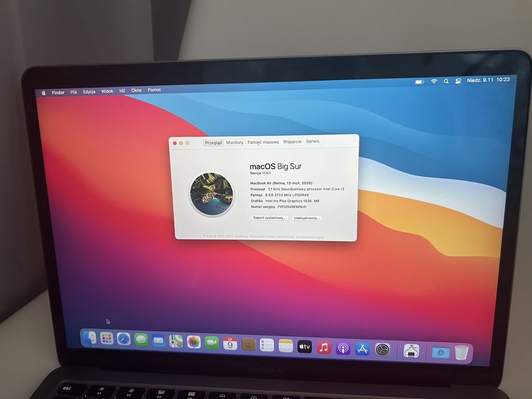Select the Przegląd tab

tap(213, 143)
